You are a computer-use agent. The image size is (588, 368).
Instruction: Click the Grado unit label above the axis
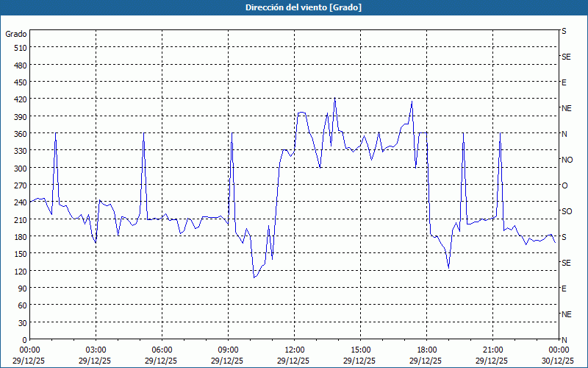(16, 34)
